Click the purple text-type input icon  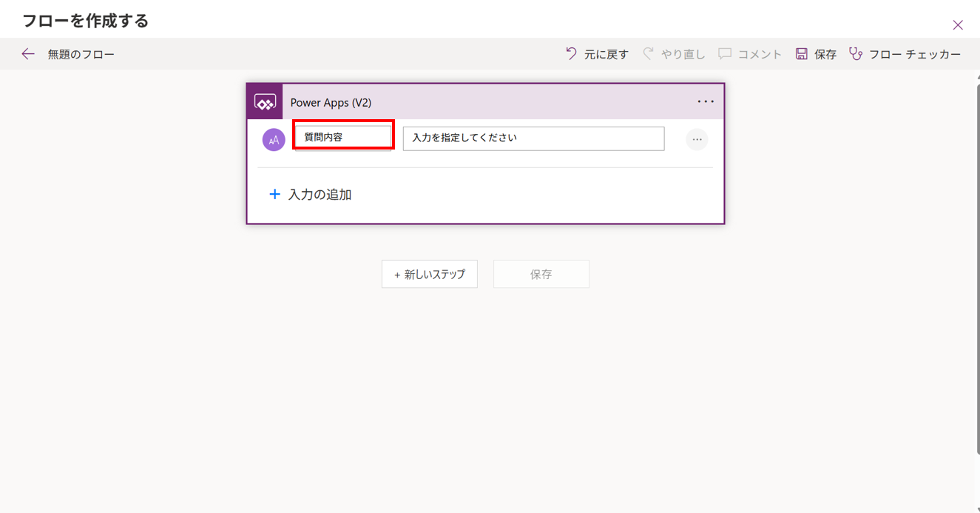274,139
